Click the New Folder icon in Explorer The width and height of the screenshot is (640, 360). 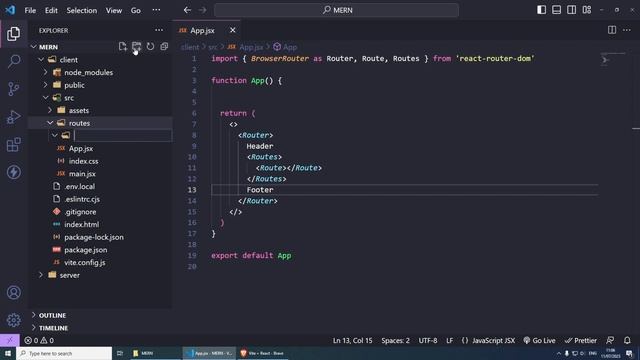[136, 47]
